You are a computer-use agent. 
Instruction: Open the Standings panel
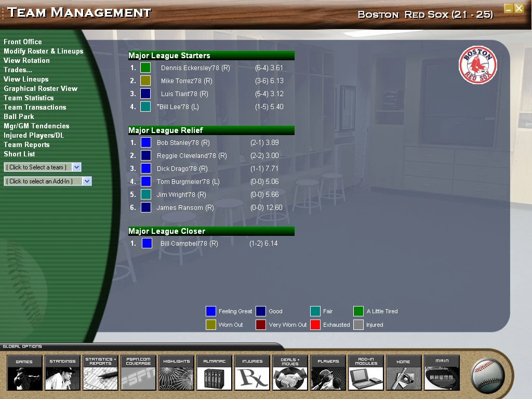62,373
